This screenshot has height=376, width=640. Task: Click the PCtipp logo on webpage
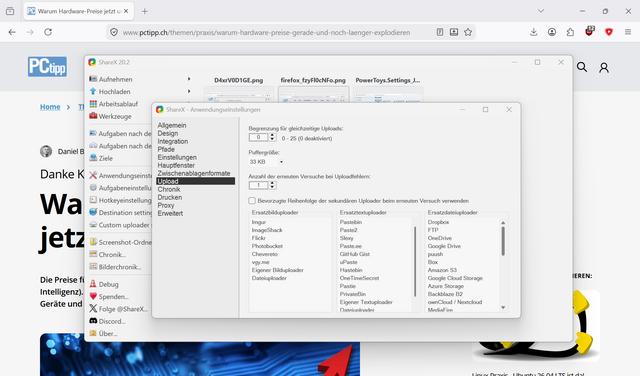[47, 67]
